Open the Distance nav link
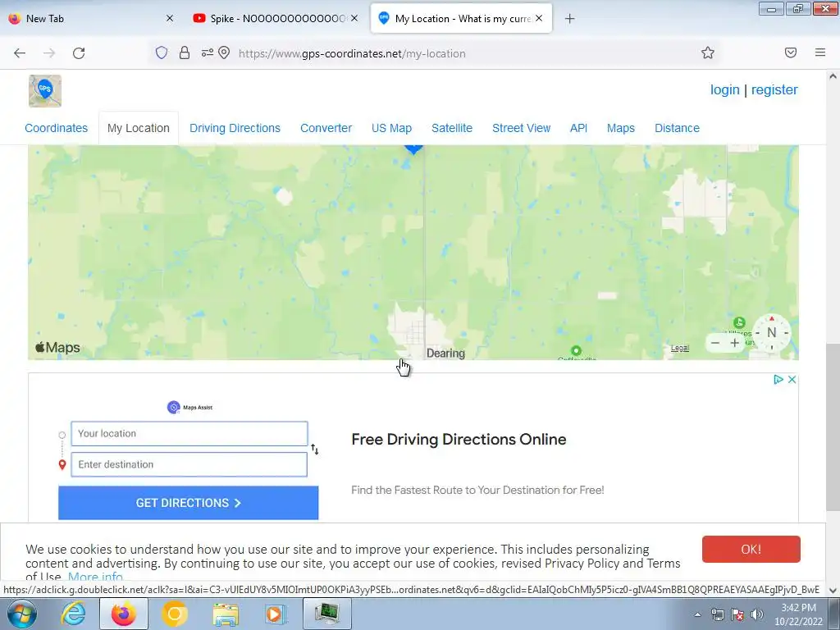The height and width of the screenshot is (630, 840). [677, 128]
